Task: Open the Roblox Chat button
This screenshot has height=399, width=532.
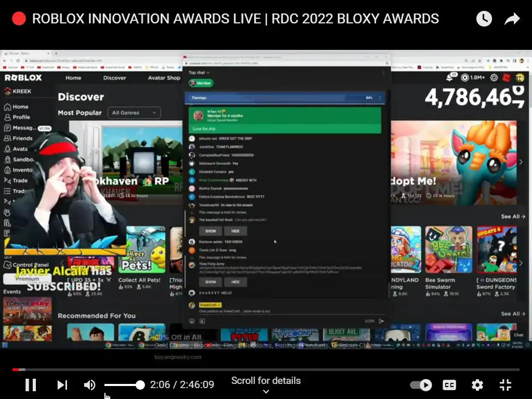Action: (518, 335)
